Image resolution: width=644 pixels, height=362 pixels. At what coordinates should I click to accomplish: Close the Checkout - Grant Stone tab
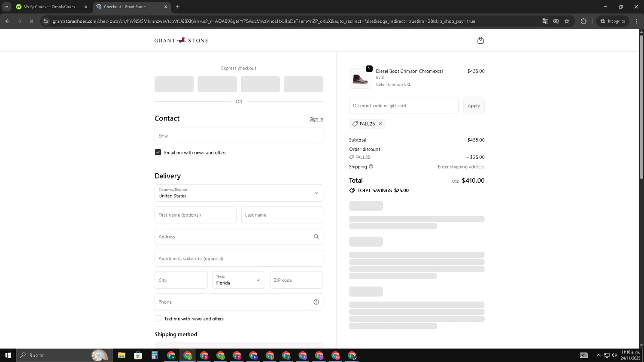coord(166,7)
